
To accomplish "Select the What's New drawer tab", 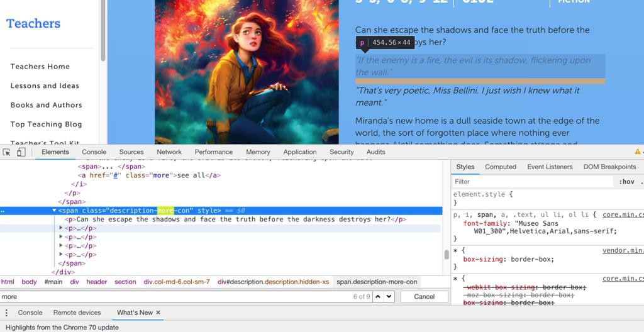I will tap(135, 313).
